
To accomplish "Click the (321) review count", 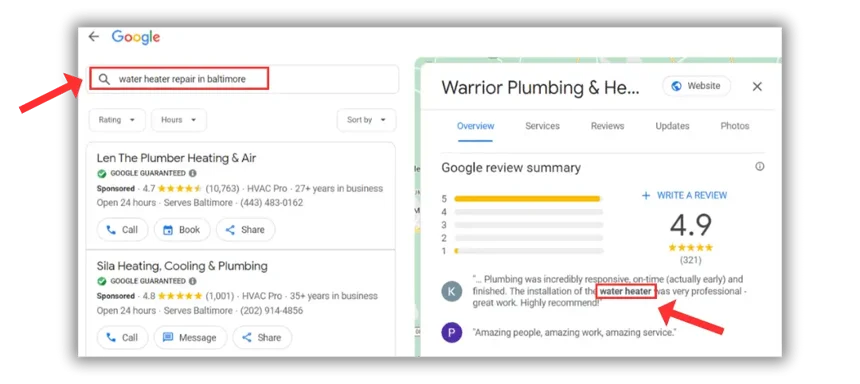I will click(x=691, y=260).
